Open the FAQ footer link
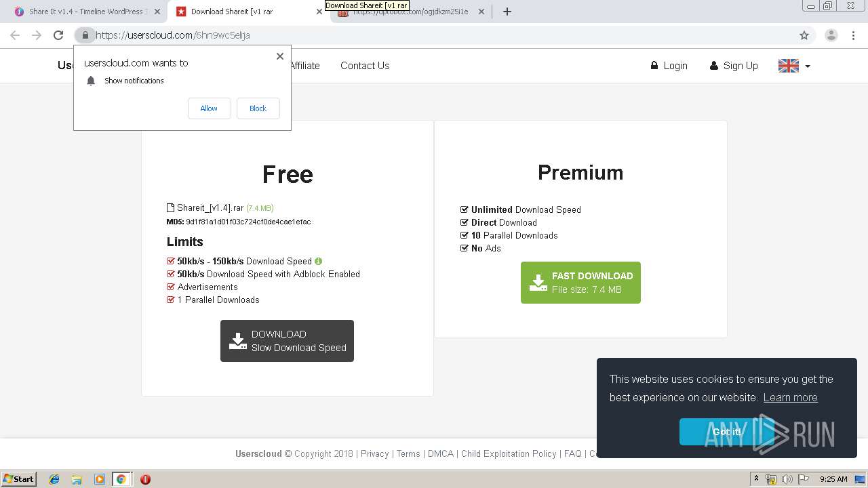Image resolution: width=868 pixels, height=488 pixels. [573, 454]
